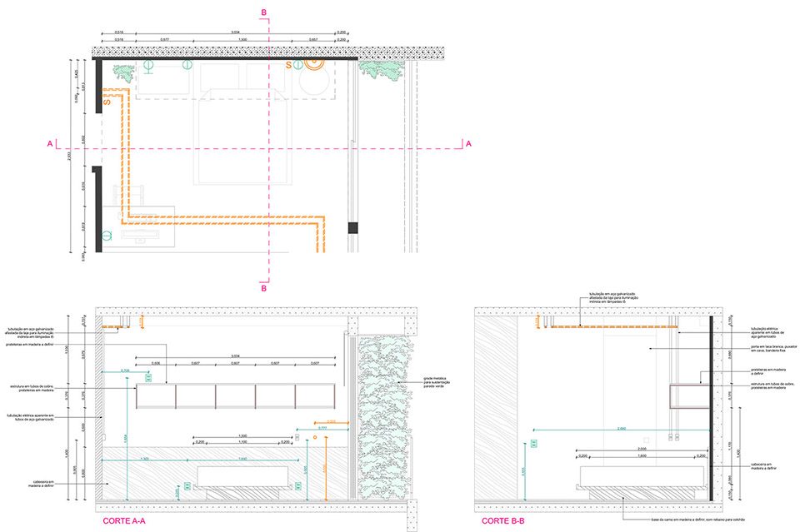Select the bed outline in the floor plan
Viewport: 800px width, 532px height.
click(242, 136)
